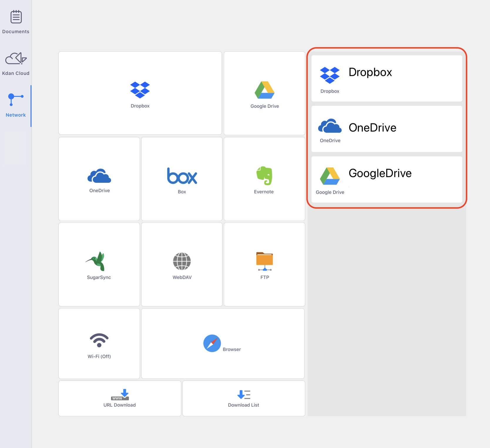Click the "Wi-Fi (Off)" label
The height and width of the screenshot is (448, 490).
[x=99, y=356]
